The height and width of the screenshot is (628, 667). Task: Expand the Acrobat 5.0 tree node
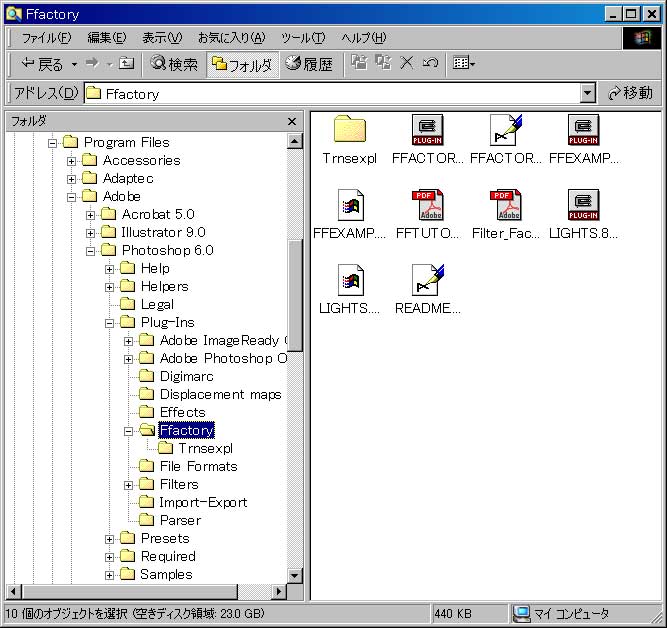90,215
